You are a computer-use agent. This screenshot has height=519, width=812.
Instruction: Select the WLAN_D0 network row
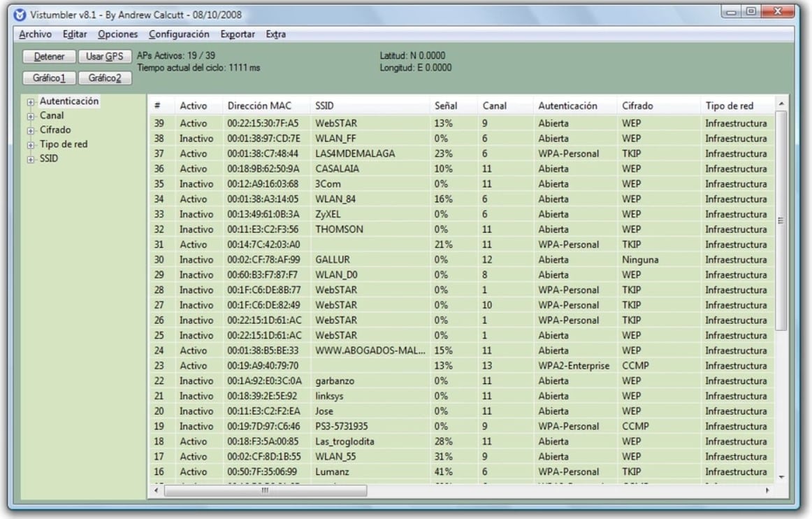(462, 275)
